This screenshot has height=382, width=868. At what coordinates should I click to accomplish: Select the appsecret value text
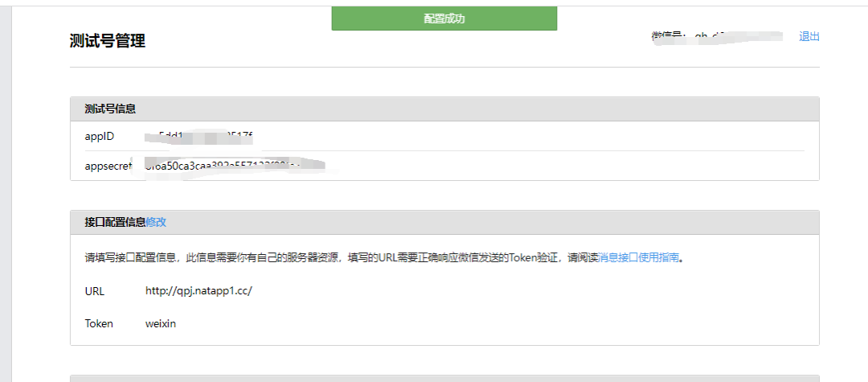(x=233, y=166)
